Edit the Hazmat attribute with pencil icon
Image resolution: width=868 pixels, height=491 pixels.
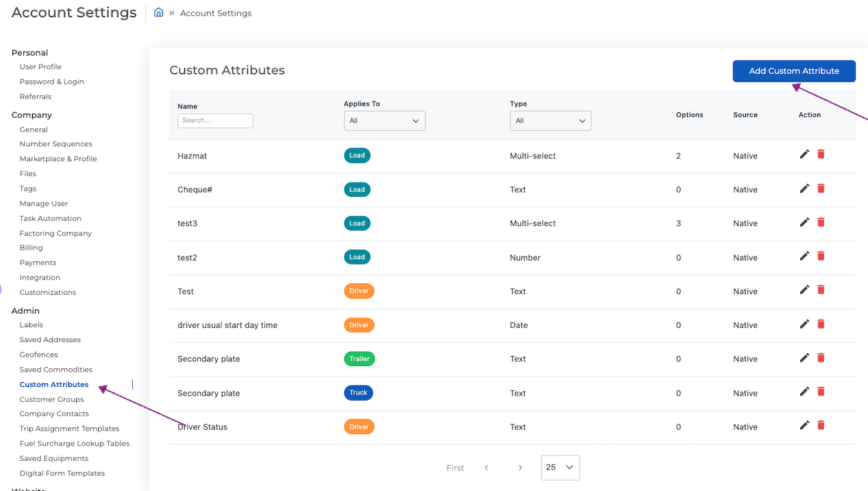coord(804,154)
